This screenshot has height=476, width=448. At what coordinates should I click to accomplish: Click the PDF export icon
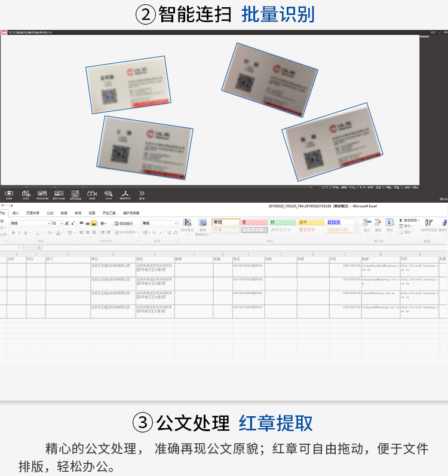(125, 194)
